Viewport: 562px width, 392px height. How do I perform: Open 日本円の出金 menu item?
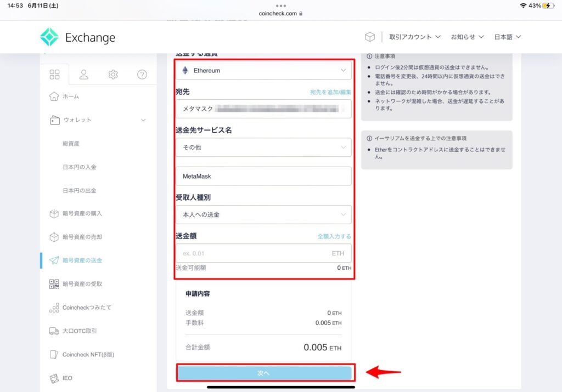[x=79, y=190]
